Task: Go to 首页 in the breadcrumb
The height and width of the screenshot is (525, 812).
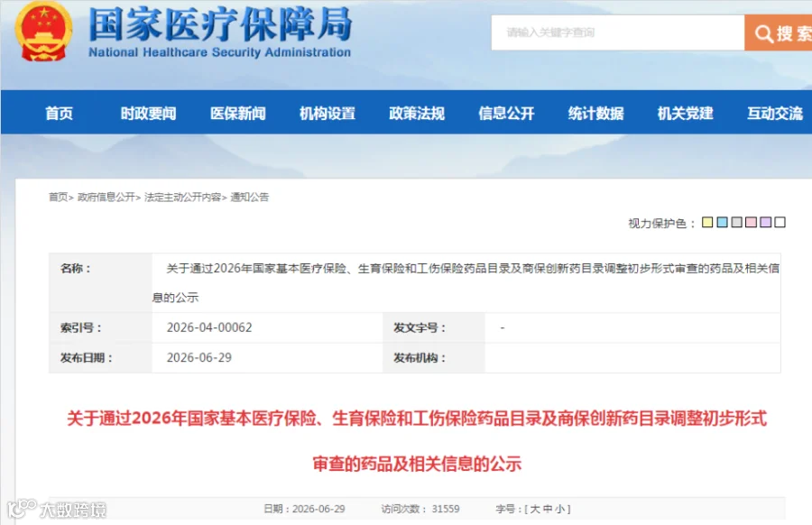Action: coord(58,197)
